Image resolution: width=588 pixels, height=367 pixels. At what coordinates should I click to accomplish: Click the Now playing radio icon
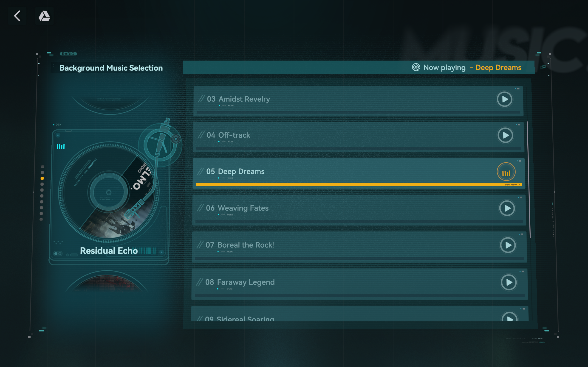click(416, 67)
